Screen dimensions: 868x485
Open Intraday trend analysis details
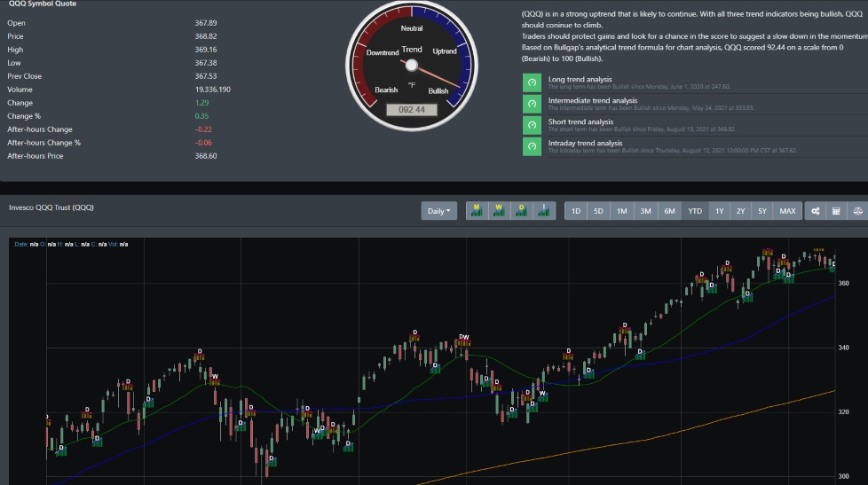tap(585, 143)
